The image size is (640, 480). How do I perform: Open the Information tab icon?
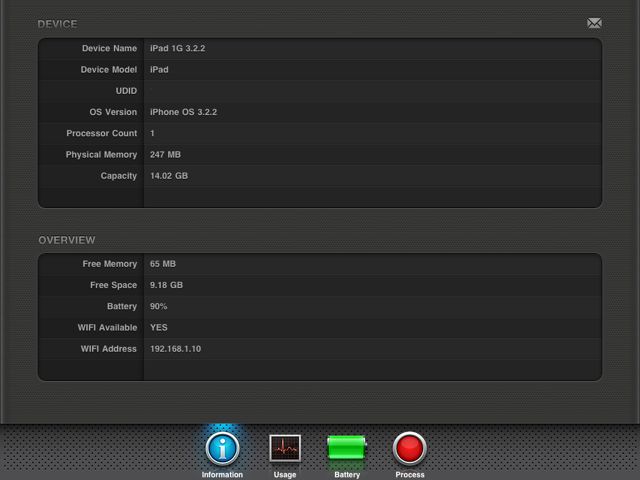pyautogui.click(x=222, y=449)
